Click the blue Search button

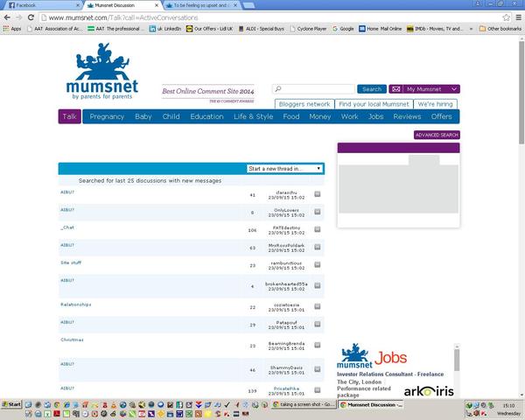click(372, 89)
